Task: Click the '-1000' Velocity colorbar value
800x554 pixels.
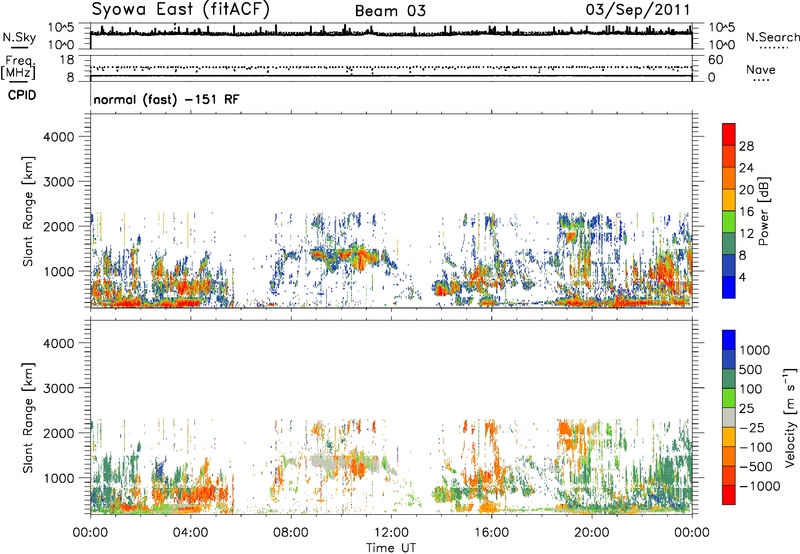Action: coord(759,486)
